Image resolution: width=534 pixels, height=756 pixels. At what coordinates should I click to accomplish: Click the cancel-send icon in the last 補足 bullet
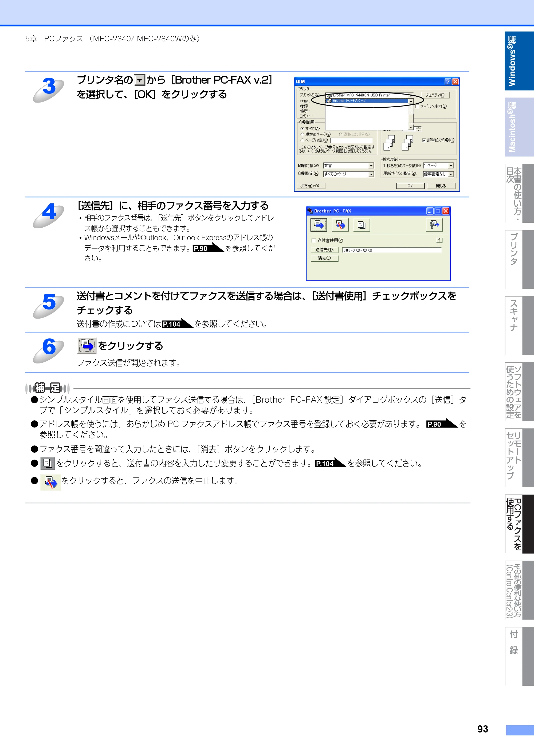(50, 482)
